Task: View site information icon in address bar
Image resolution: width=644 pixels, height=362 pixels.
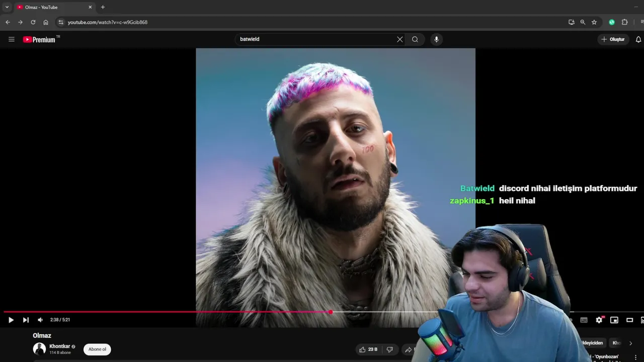Action: point(61,22)
